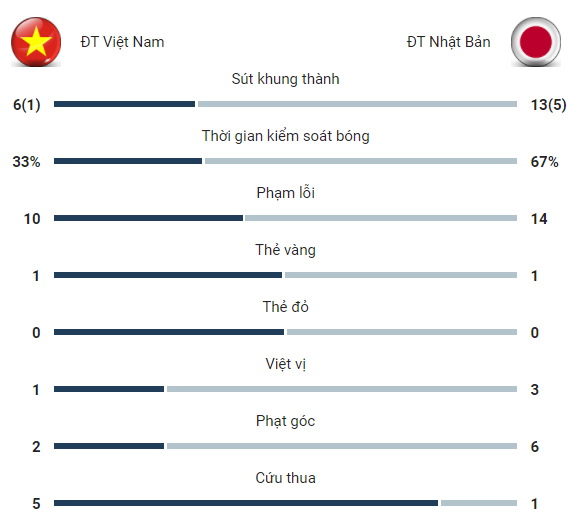Click Vietnam's 6(1) shots value
Viewport: 569px width, 513px height.
(26, 105)
